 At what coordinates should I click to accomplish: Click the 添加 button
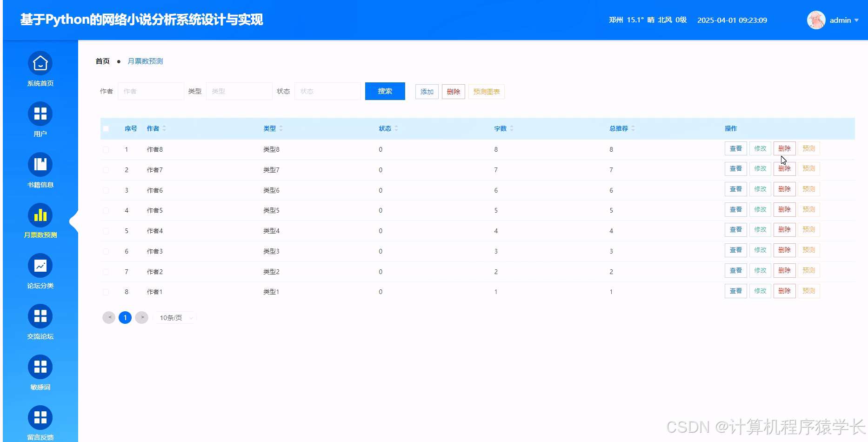pyautogui.click(x=427, y=92)
